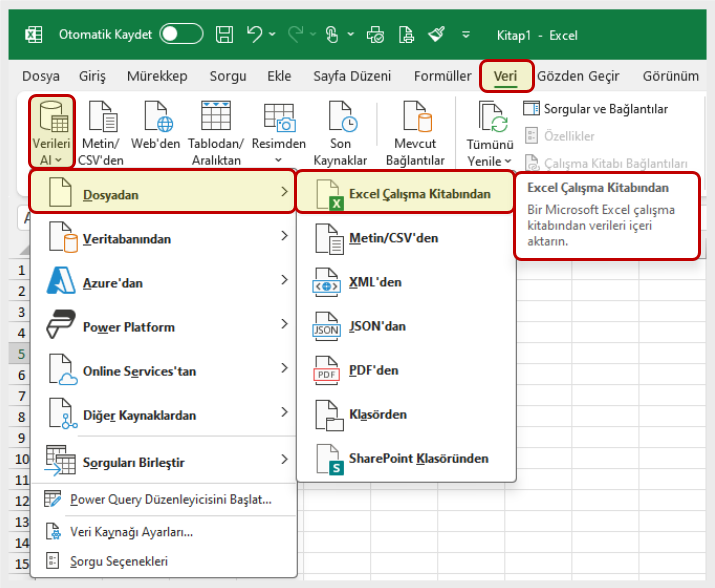The image size is (715, 588).
Task: Switch to the Gözden Geçir tab
Action: point(578,76)
